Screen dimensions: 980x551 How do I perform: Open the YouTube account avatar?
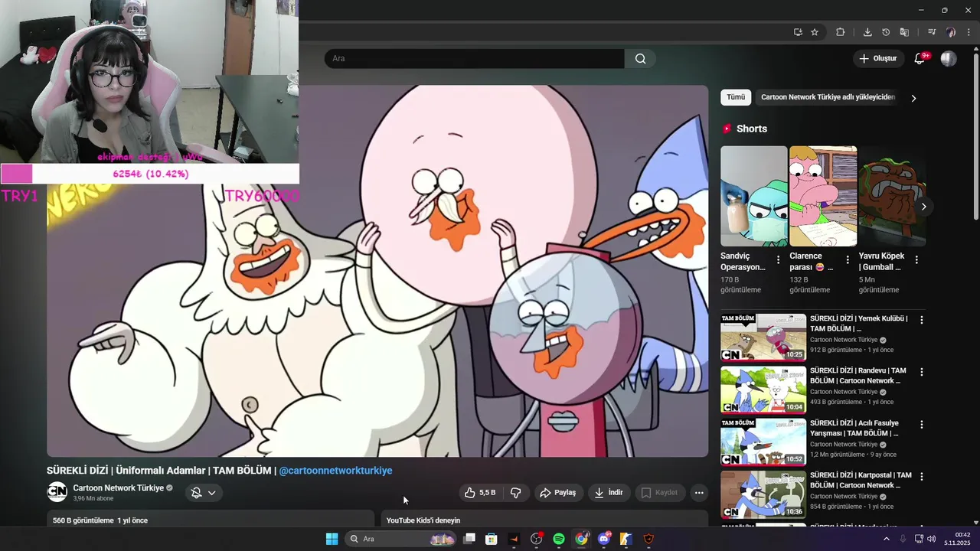949,59
